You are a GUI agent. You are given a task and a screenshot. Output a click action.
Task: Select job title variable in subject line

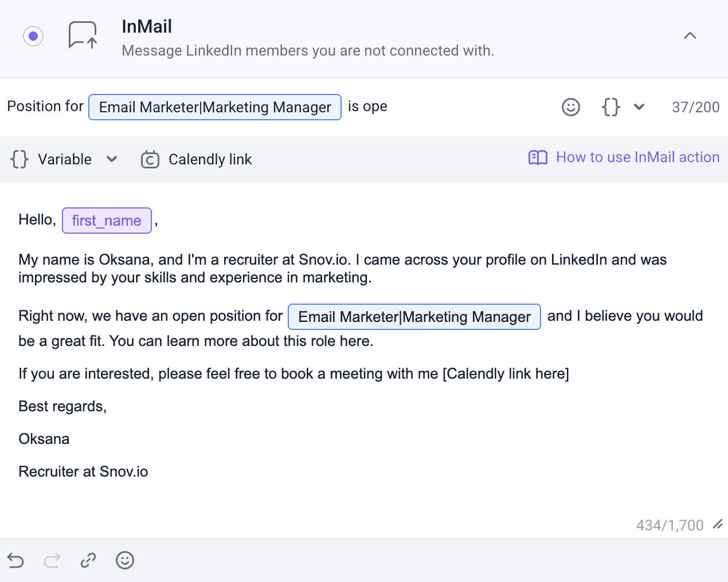pos(215,107)
